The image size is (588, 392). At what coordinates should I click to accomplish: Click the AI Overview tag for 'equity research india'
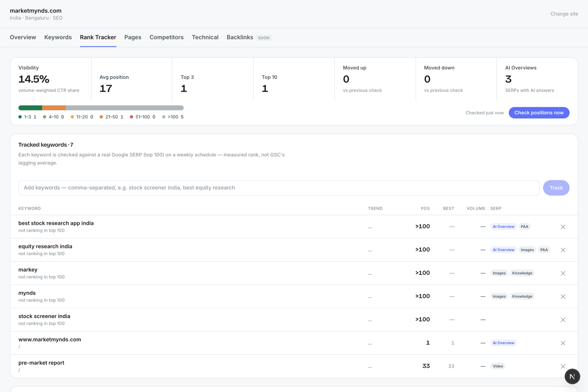pyautogui.click(x=503, y=250)
